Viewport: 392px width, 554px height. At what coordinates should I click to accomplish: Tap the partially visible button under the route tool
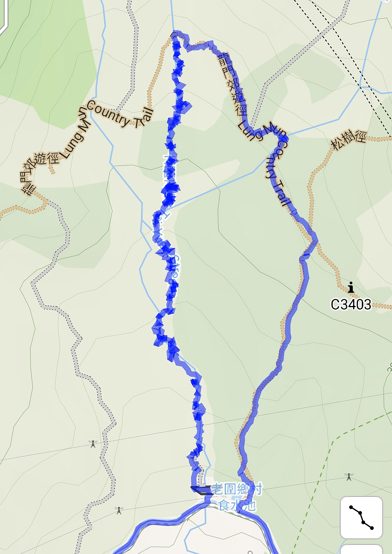pyautogui.click(x=361, y=549)
